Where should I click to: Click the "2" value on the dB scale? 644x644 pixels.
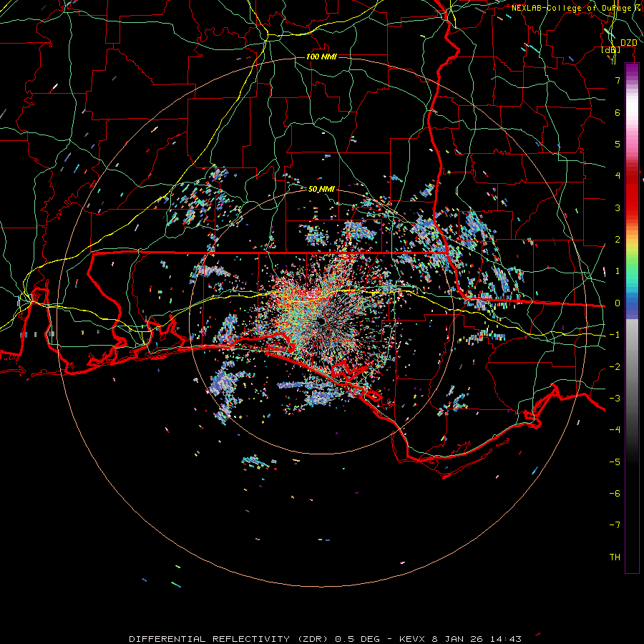(x=618, y=240)
